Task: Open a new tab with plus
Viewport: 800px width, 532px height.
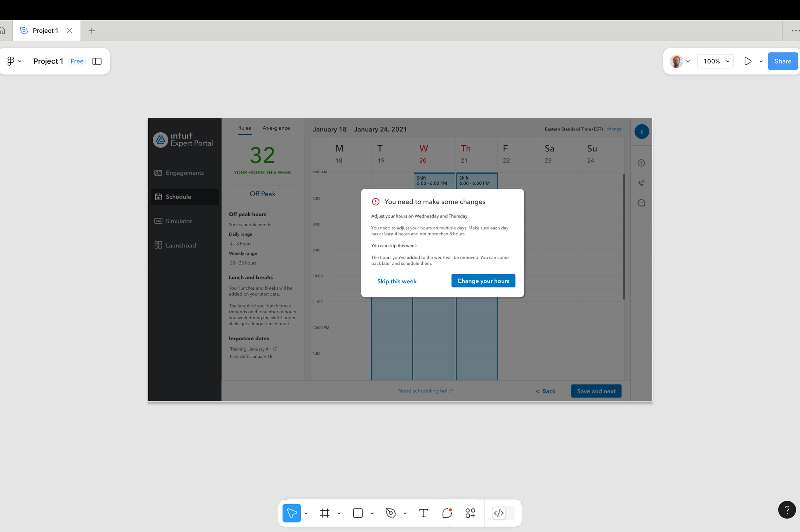Action: tap(91, 31)
